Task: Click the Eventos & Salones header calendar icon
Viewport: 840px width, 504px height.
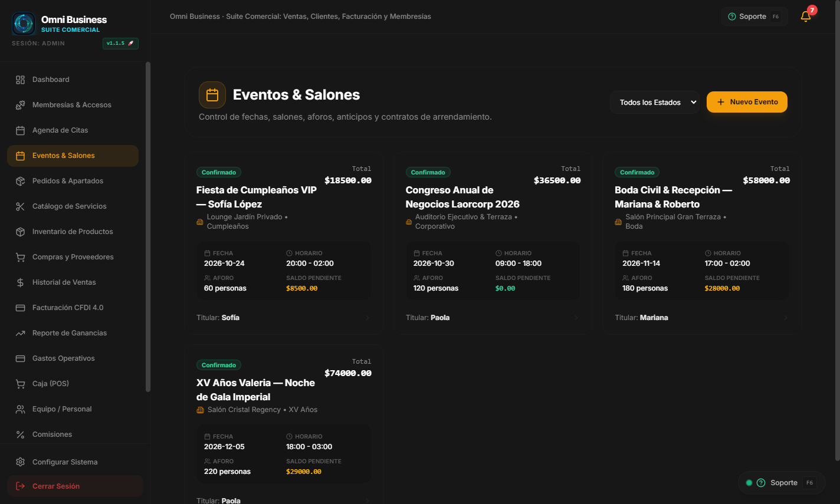Action: point(212,95)
